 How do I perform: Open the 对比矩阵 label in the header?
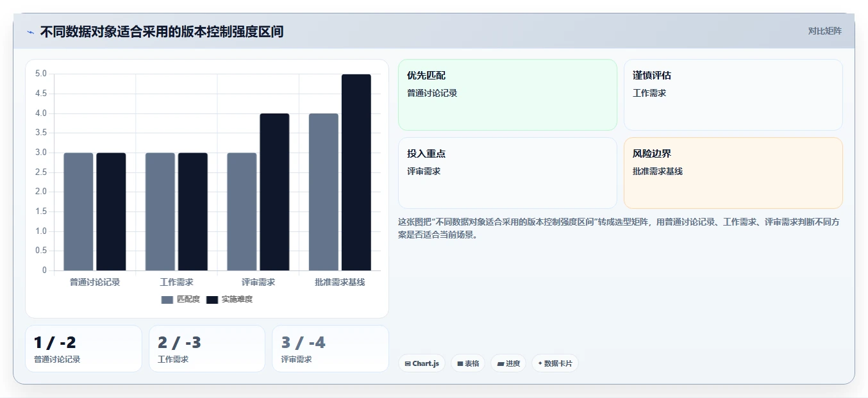tap(825, 31)
